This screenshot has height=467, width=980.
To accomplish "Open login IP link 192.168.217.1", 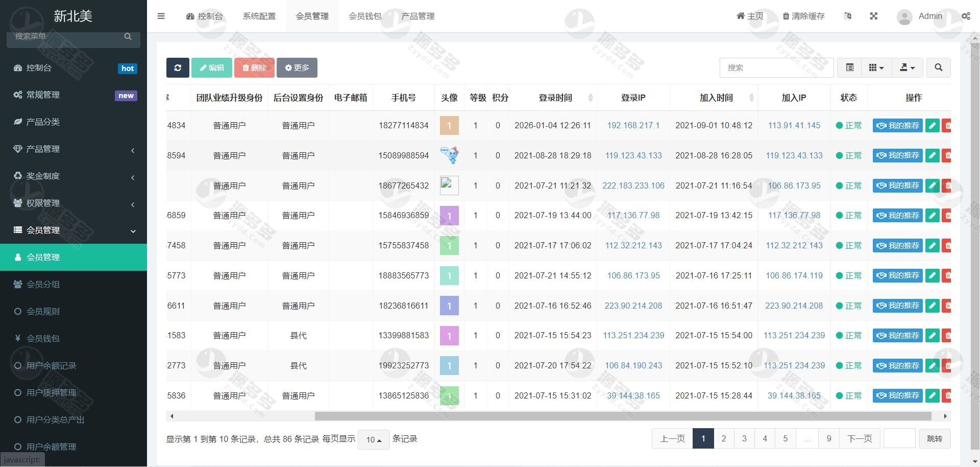I will coord(633,125).
